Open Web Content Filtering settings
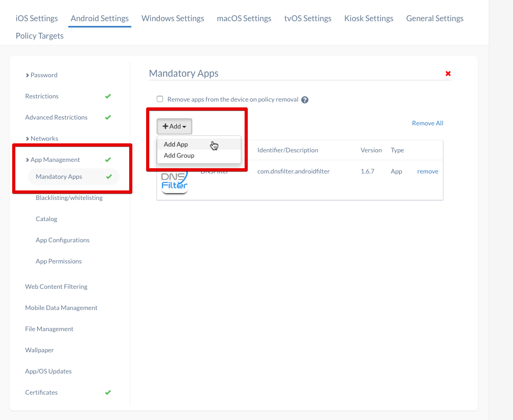The width and height of the screenshot is (513, 420). point(56,287)
